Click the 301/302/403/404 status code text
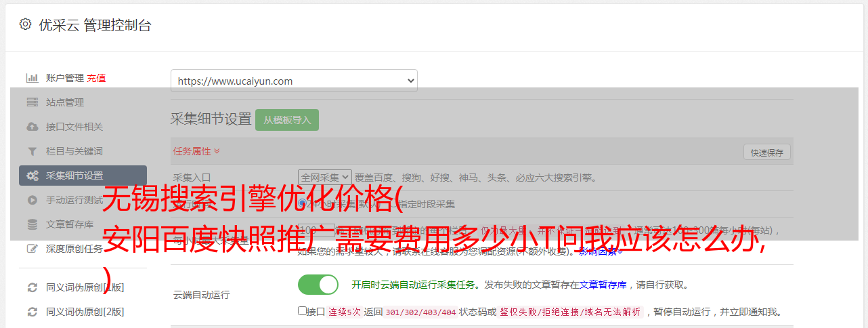 point(420,312)
